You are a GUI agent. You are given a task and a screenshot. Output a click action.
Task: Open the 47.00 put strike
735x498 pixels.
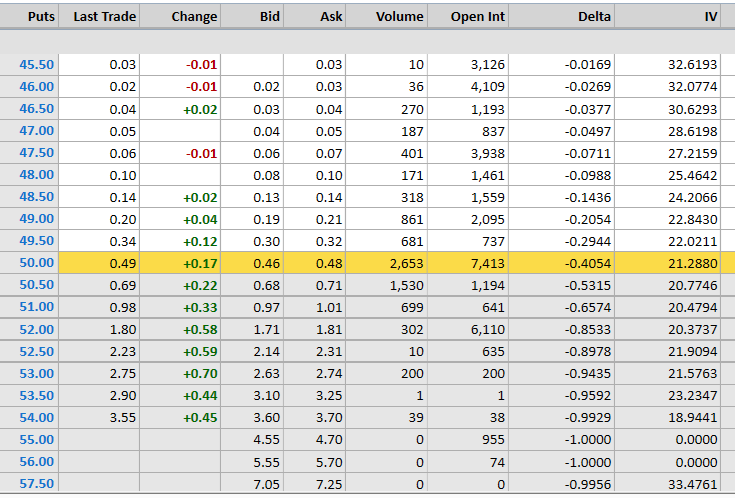[x=37, y=130]
